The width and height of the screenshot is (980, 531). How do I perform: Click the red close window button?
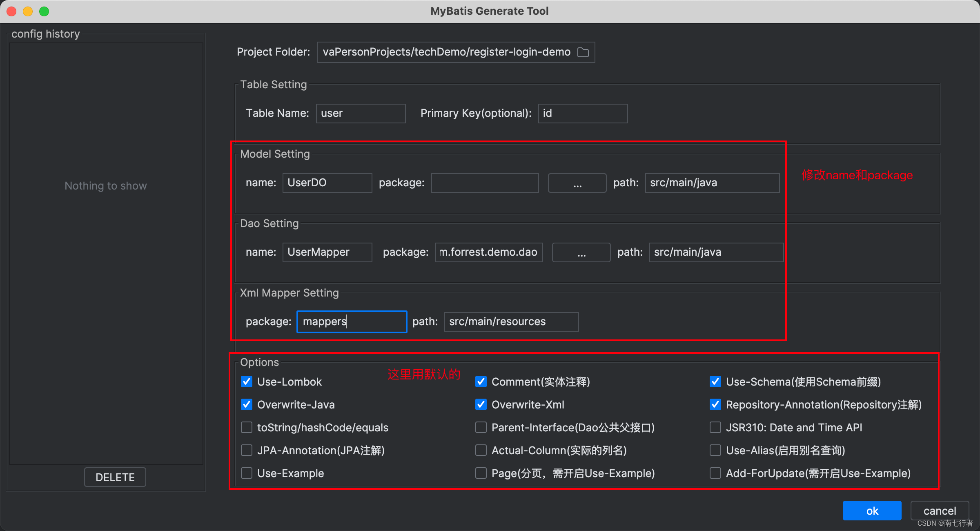click(x=12, y=11)
